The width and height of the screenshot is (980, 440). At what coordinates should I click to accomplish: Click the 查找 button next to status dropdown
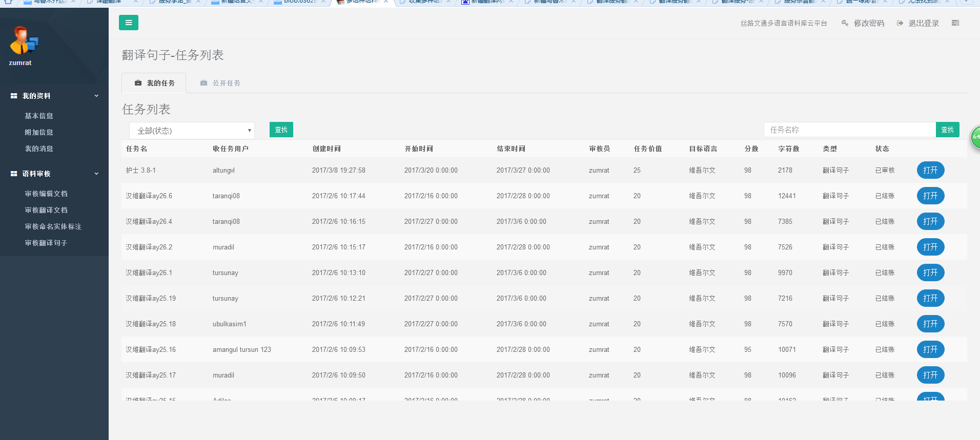pos(281,130)
